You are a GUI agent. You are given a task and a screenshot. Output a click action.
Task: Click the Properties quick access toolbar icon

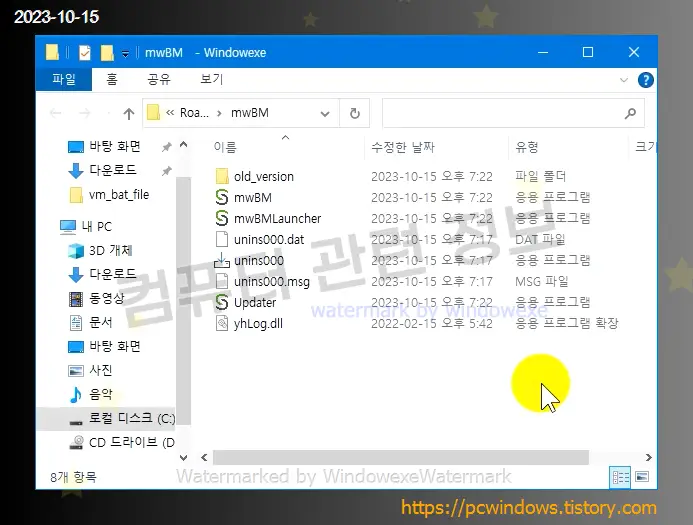(84, 53)
